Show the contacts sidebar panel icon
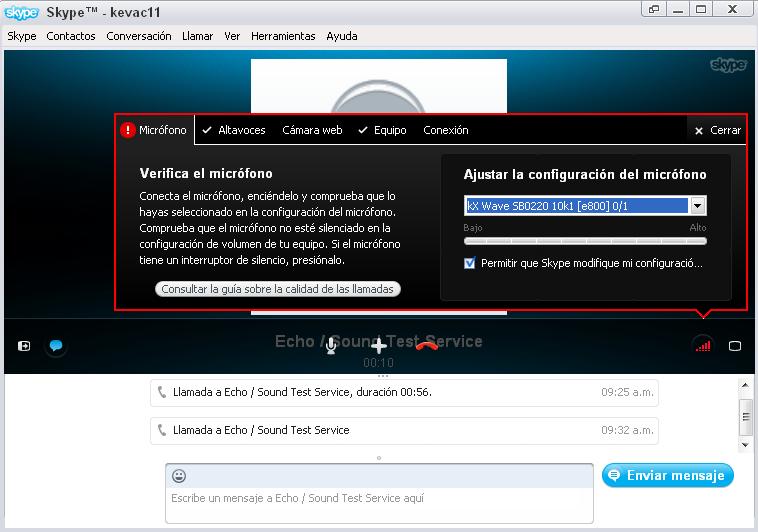 (24, 346)
